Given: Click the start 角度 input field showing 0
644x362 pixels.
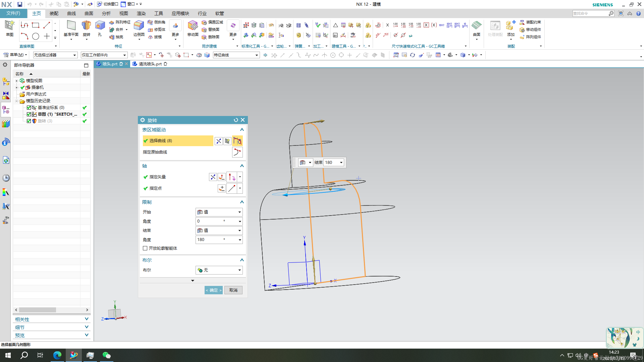Looking at the screenshot, I should (219, 222).
